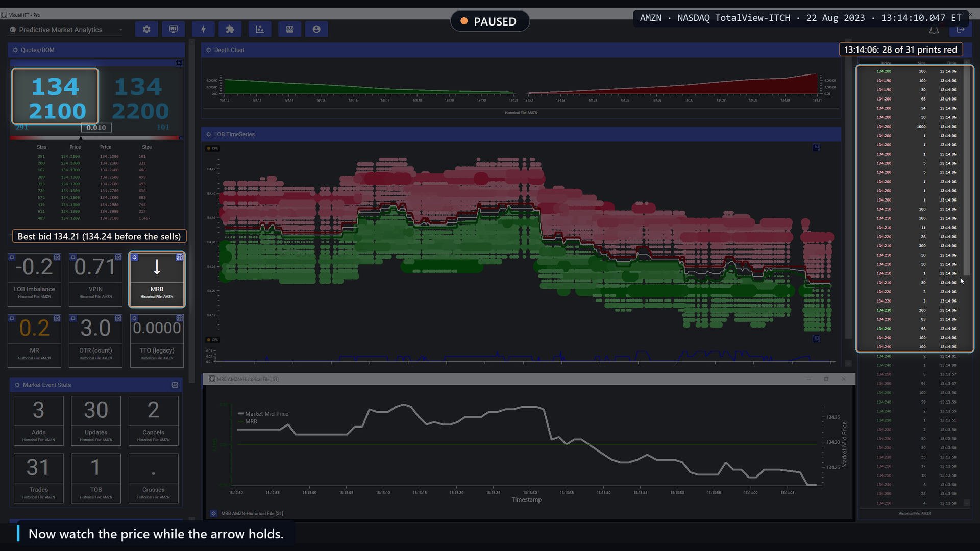Image resolution: width=980 pixels, height=551 pixels.
Task: Open Quotes/DOM panel settings gear
Action: pyautogui.click(x=15, y=50)
